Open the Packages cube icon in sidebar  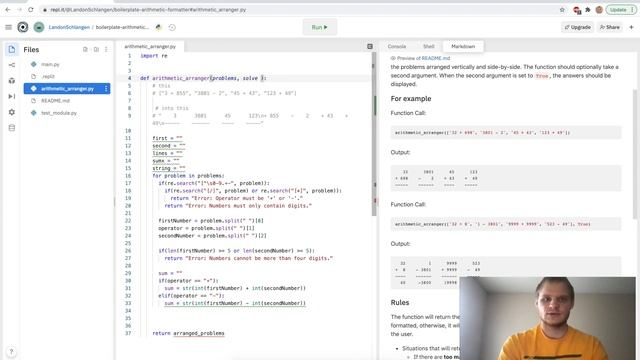[x=12, y=81]
